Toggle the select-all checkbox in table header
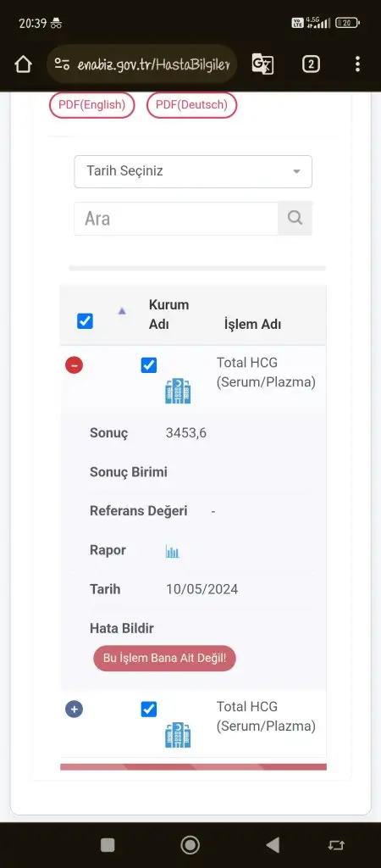 (86, 321)
